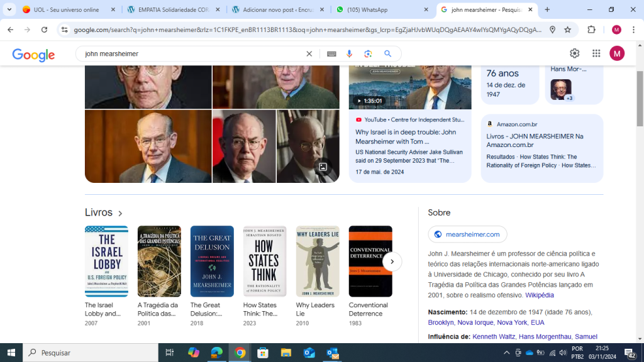Open the tab search dropdown
The height and width of the screenshot is (362, 644).
click(9, 9)
